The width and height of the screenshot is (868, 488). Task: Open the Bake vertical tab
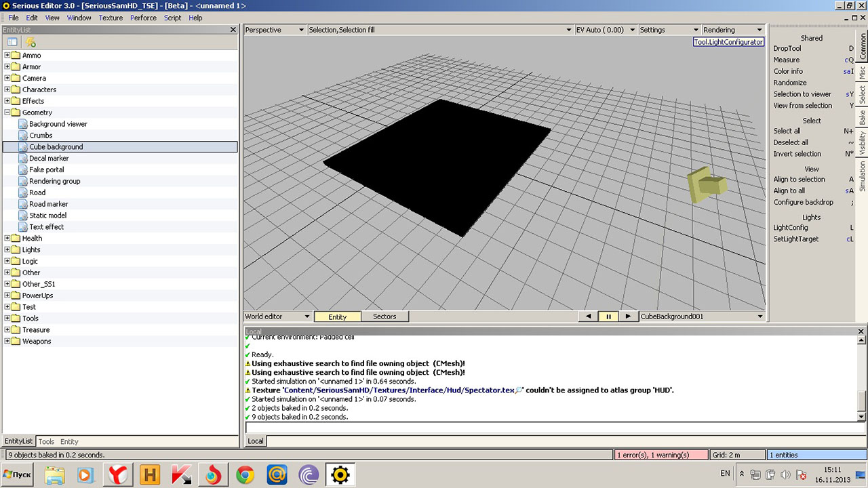coord(863,117)
